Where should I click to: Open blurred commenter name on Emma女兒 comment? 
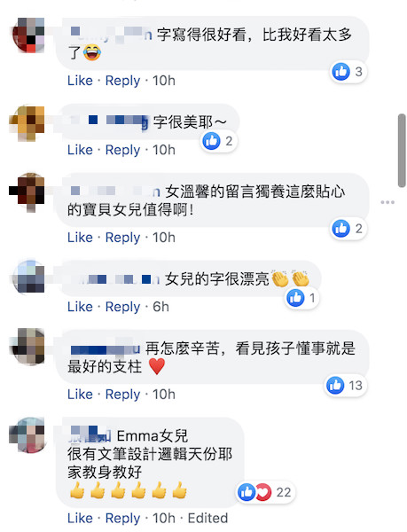[x=90, y=435]
